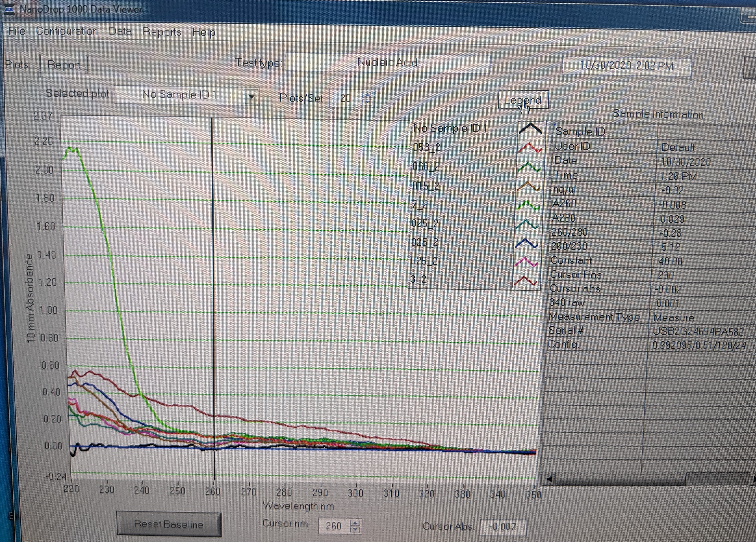Viewport: 756px width, 542px height.
Task: Decrease Plots/Set value with down arrow
Action: pos(367,102)
